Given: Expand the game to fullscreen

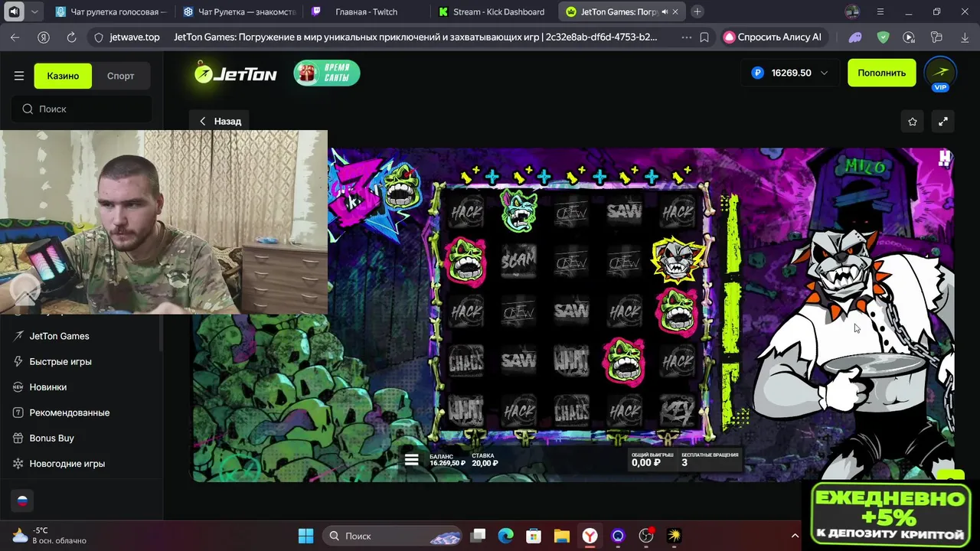Looking at the screenshot, I should [943, 121].
